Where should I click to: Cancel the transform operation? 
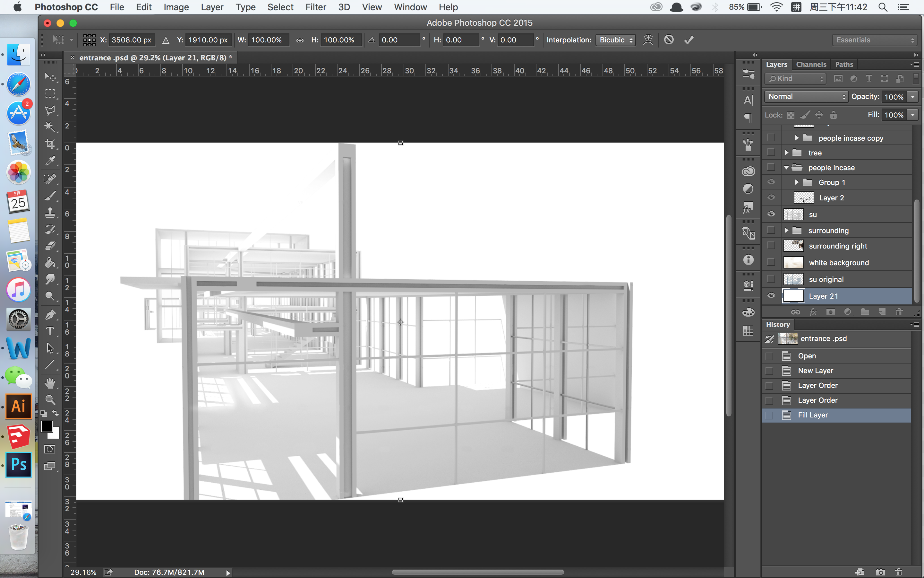point(669,40)
